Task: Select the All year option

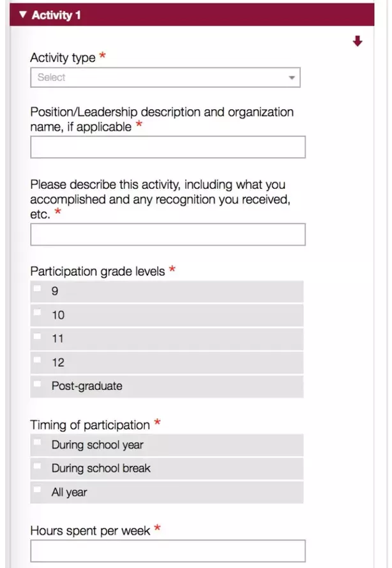Action: click(38, 490)
